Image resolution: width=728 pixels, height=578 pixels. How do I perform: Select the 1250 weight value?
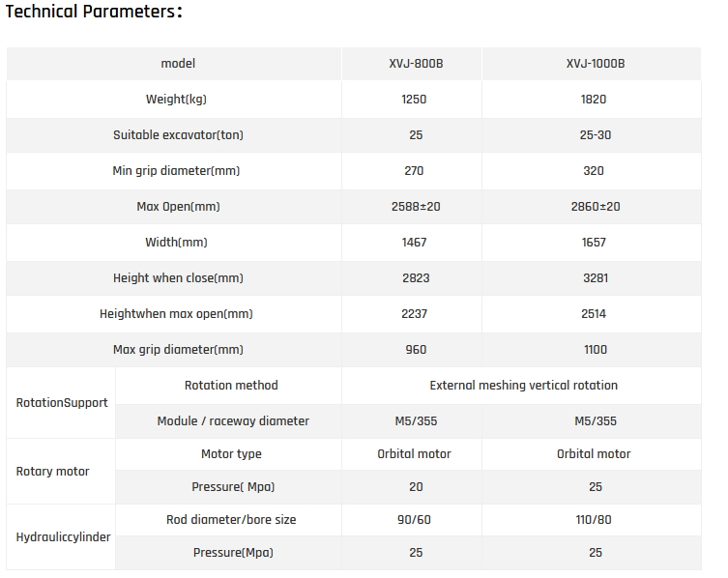(414, 100)
